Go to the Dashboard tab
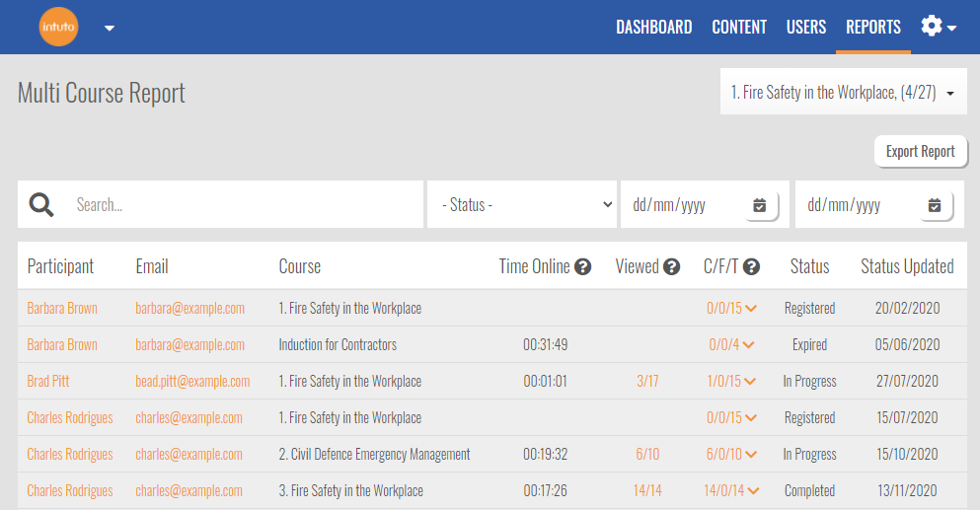The image size is (980, 510). [653, 27]
